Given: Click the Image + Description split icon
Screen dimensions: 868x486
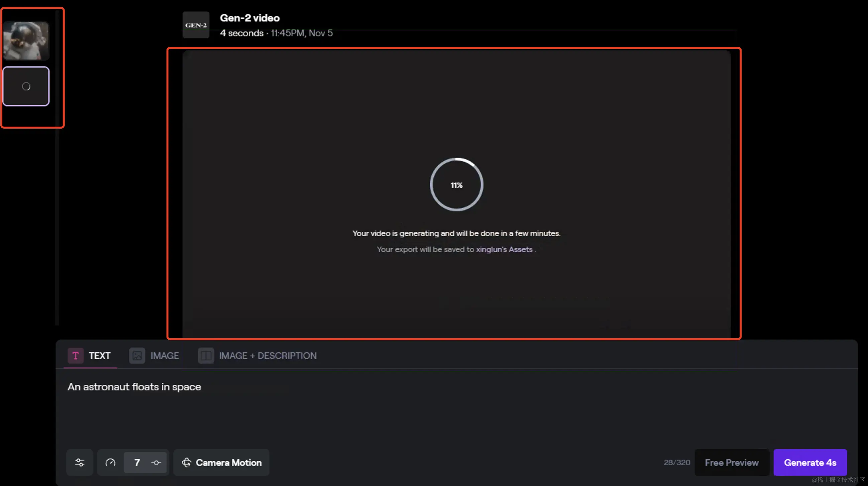Looking at the screenshot, I should click(x=206, y=356).
